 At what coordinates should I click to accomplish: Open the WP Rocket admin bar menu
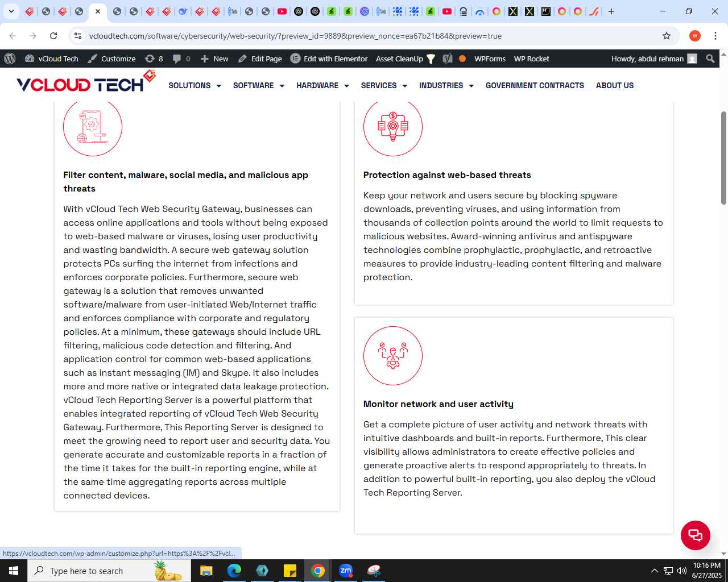pos(531,59)
